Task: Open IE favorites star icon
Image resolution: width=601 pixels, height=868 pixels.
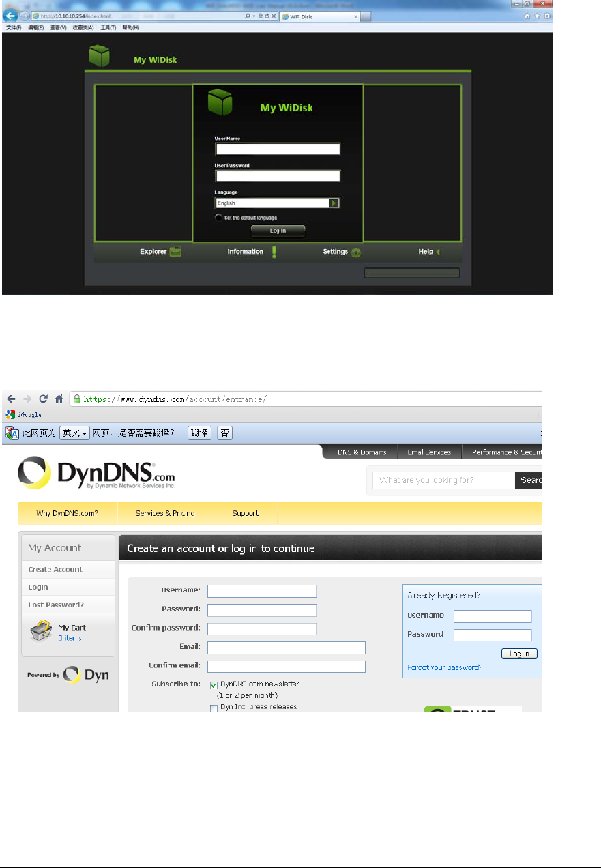Action: (538, 16)
